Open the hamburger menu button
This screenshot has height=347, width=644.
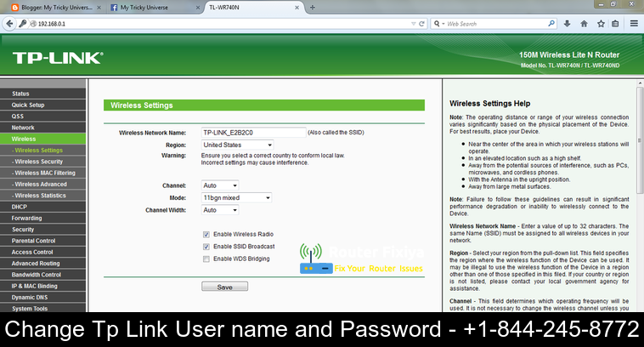click(x=634, y=24)
